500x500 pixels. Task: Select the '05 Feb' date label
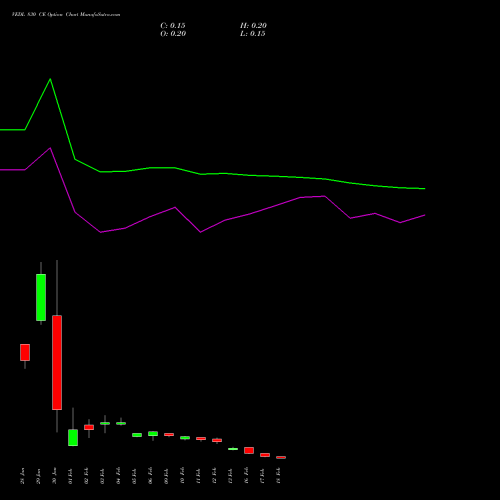pos(134,476)
